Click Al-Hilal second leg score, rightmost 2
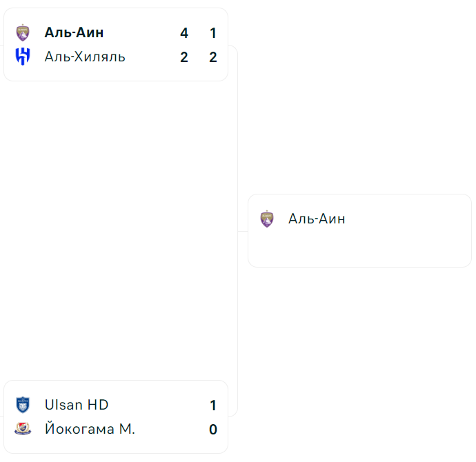The image size is (476, 462). tap(213, 57)
